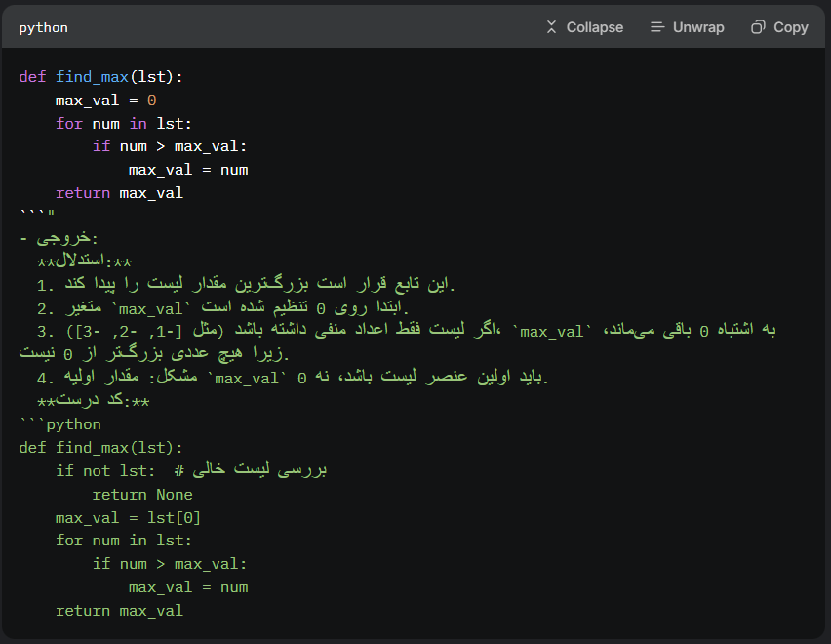Viewport: 831px width, 644px height.
Task: Click the last 'return max_val' line
Action: click(x=119, y=611)
